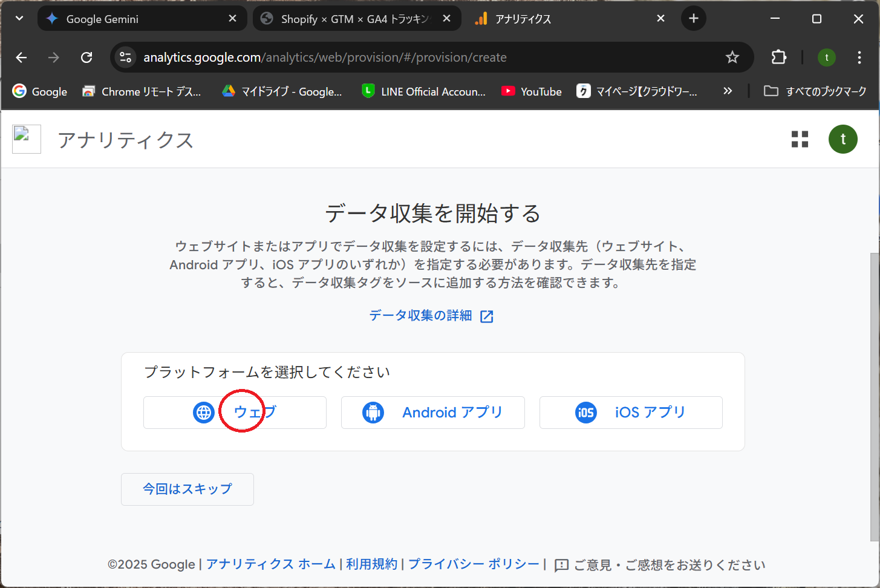Open アナリティクス ホーム footer link
This screenshot has height=588, width=880.
point(270,564)
